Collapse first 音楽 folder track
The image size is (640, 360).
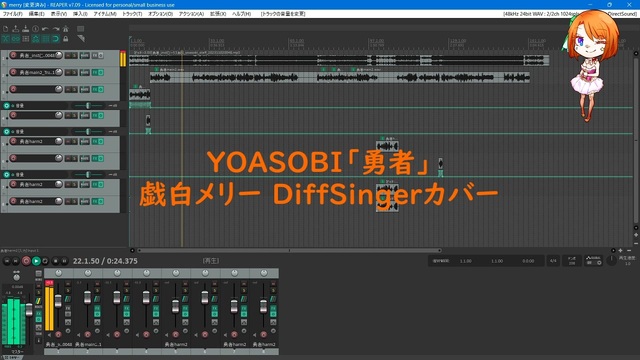(x=7, y=105)
